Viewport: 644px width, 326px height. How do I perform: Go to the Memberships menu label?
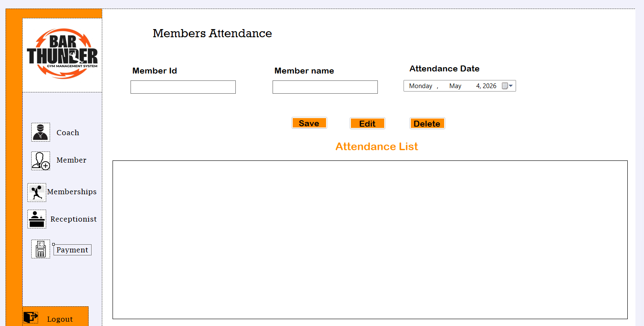pos(72,192)
